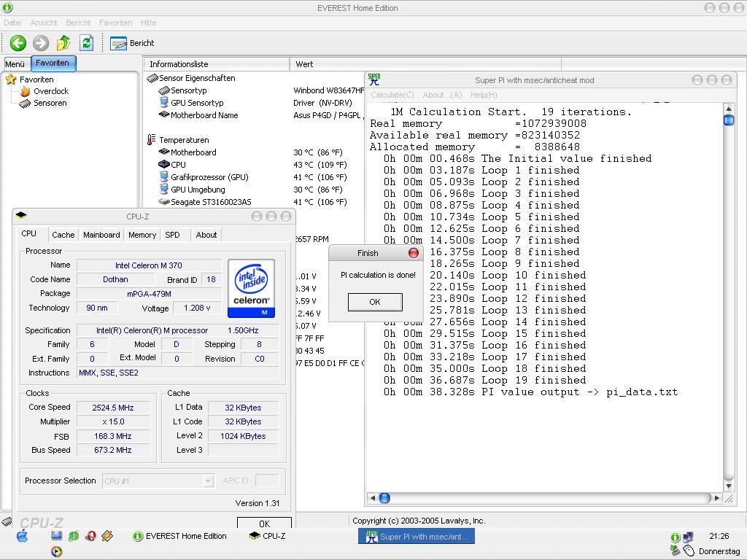The width and height of the screenshot is (747, 560).
Task: Switch to the Menü tab in left panel
Action: point(15,64)
